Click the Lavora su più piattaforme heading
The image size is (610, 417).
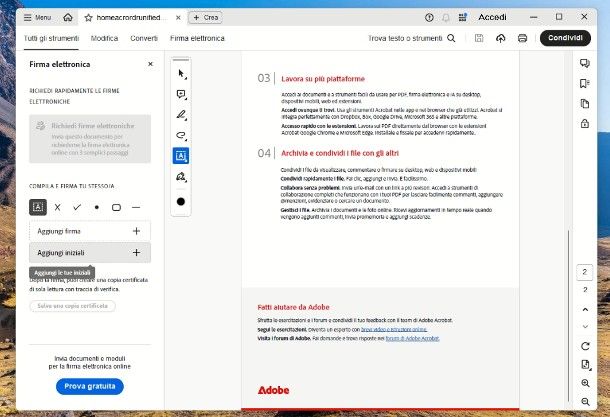pos(323,79)
